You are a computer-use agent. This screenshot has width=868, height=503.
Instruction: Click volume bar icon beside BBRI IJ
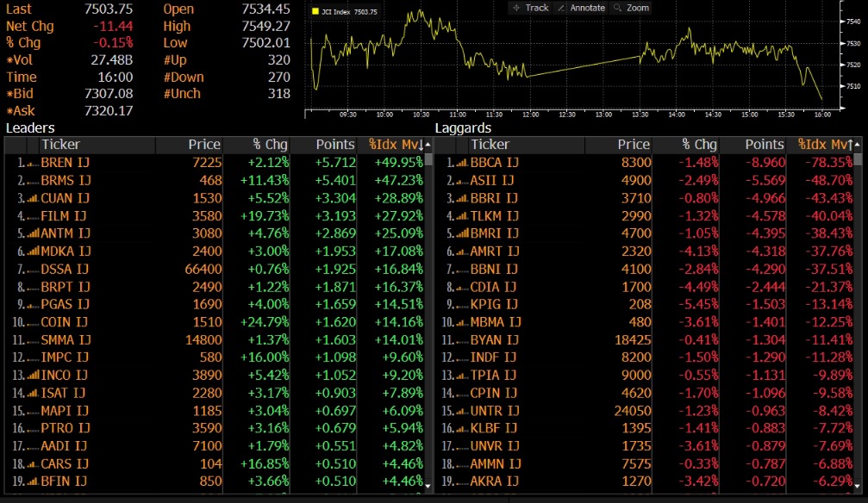pos(462,199)
